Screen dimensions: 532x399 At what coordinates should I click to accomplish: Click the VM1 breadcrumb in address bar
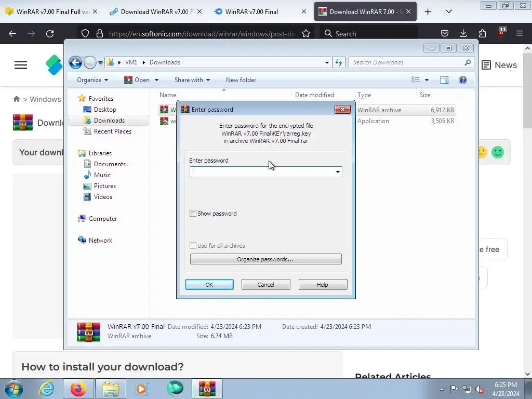131,62
